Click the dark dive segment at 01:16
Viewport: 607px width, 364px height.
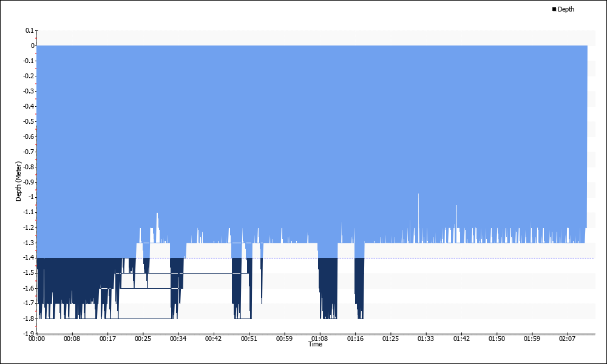point(359,288)
